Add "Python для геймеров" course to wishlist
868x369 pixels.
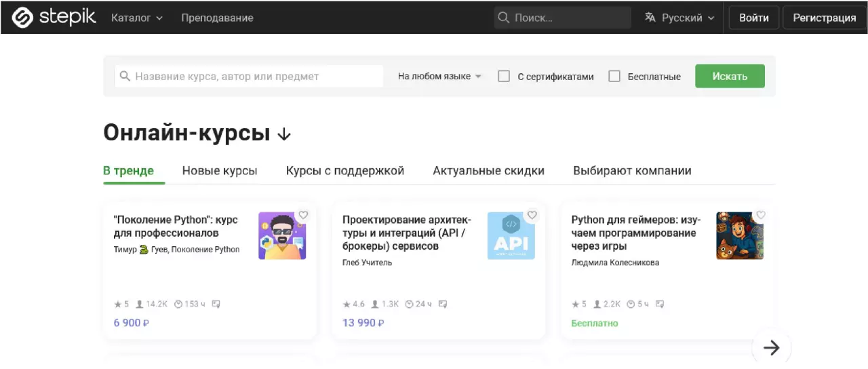click(x=761, y=215)
